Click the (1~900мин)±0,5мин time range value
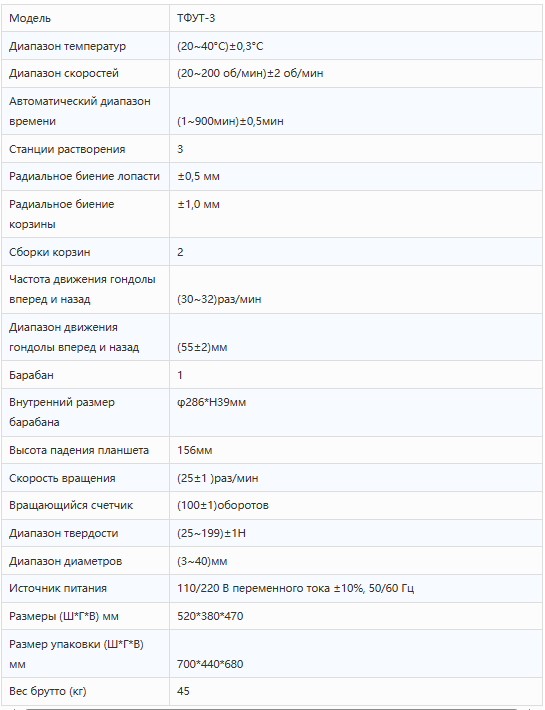Screen dimensions: 545x710 click(x=230, y=121)
